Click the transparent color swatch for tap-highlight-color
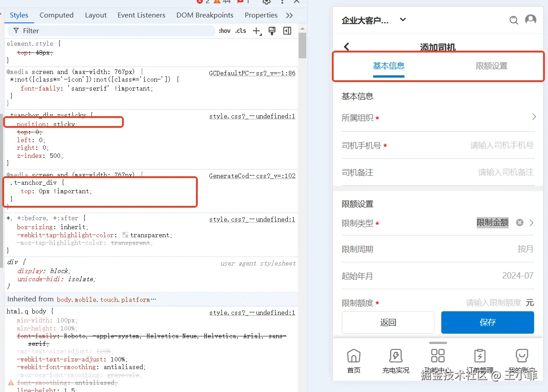This screenshot has width=548, height=392. (x=125, y=235)
